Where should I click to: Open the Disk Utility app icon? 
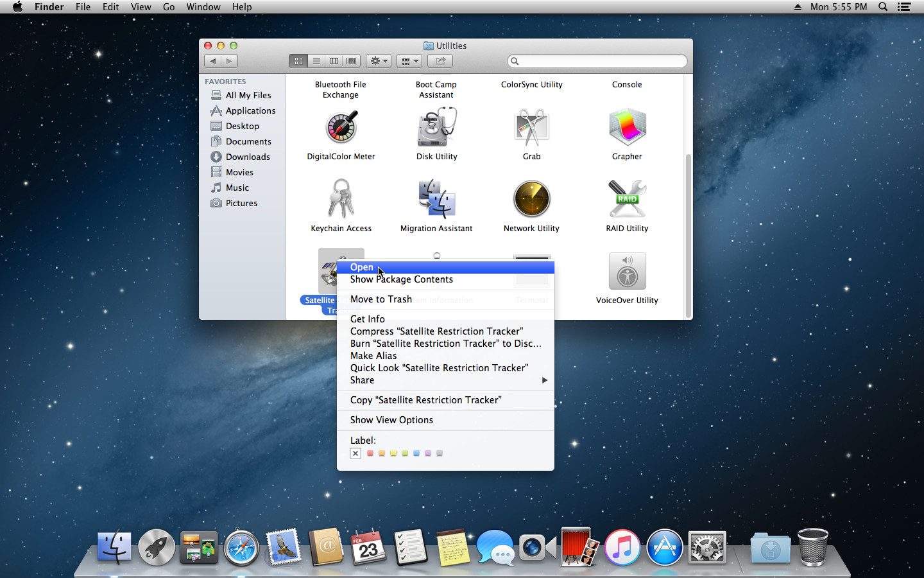tap(436, 128)
